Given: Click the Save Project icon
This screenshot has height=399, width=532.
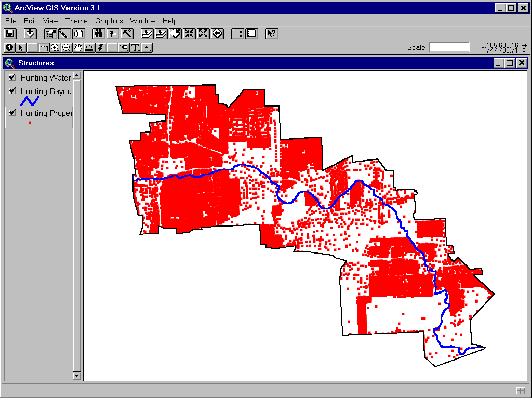Looking at the screenshot, I should (x=9, y=33).
